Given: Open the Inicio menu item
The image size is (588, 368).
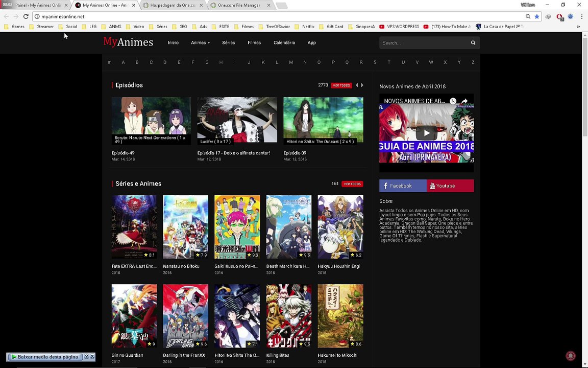Looking at the screenshot, I should [173, 43].
